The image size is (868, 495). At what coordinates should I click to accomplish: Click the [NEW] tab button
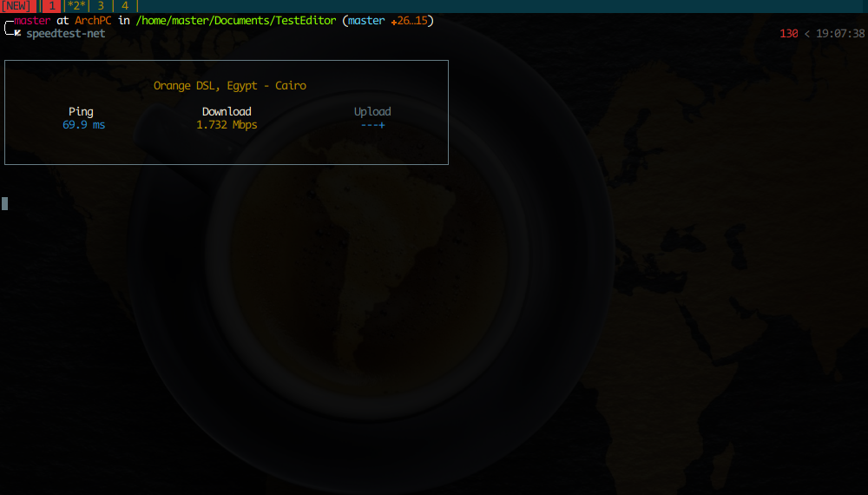click(x=16, y=6)
